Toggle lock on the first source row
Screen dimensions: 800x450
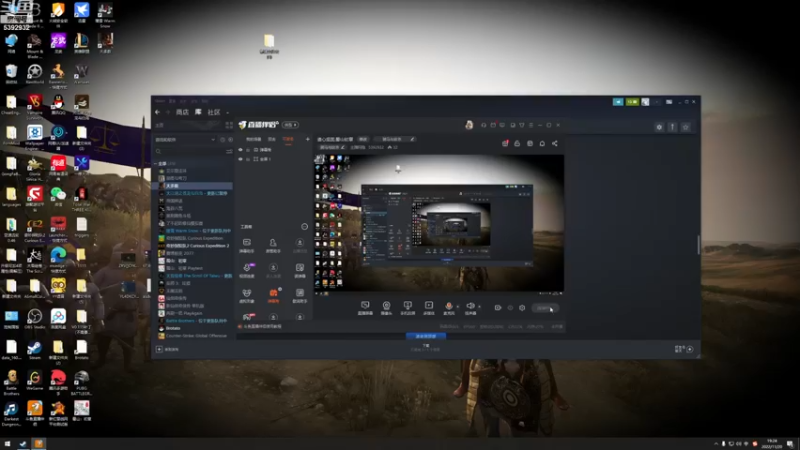[248, 150]
